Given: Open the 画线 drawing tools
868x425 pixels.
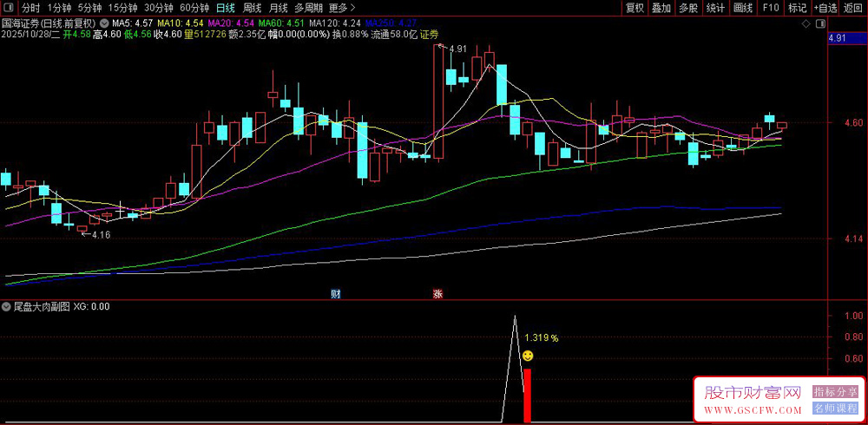Looking at the screenshot, I should click(x=743, y=8).
